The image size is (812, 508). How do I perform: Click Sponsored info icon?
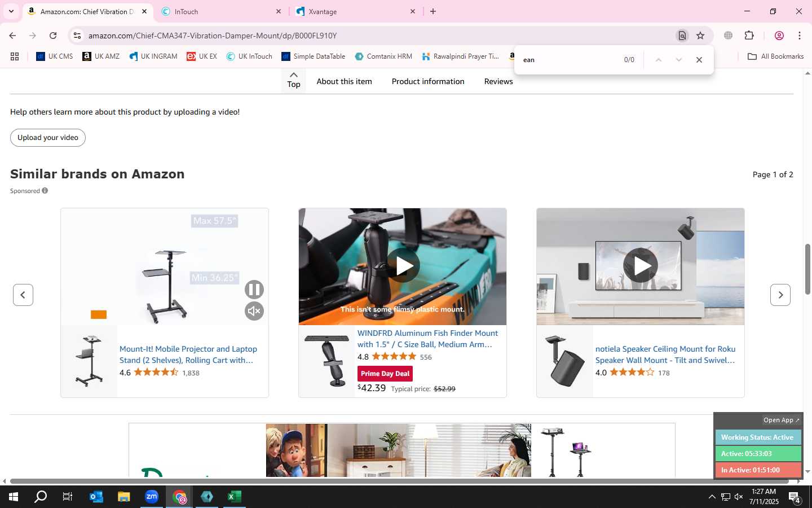tap(45, 191)
